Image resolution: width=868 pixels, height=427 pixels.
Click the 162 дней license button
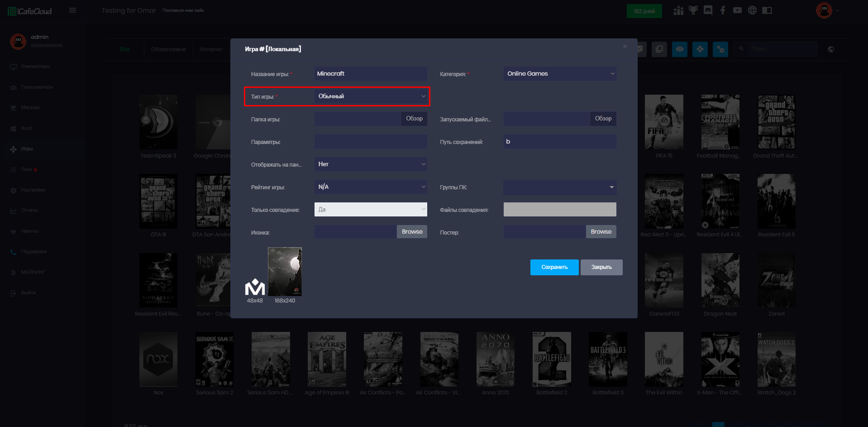click(644, 11)
